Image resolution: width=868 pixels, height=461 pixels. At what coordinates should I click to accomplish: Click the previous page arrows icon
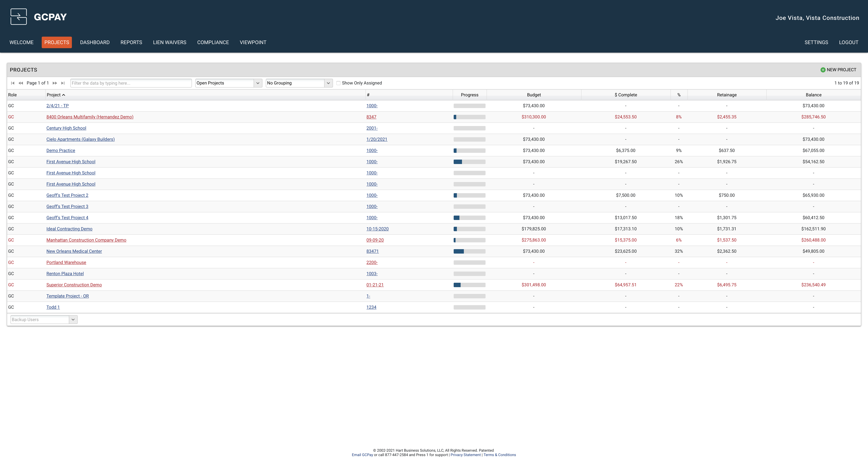(x=21, y=83)
